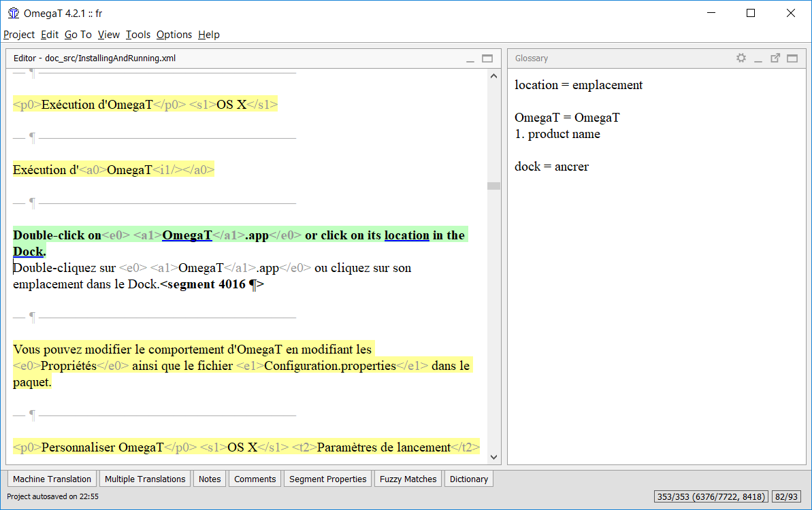Screen dimensions: 812x510
Task: Undock the Glossary pane
Action: [775, 58]
